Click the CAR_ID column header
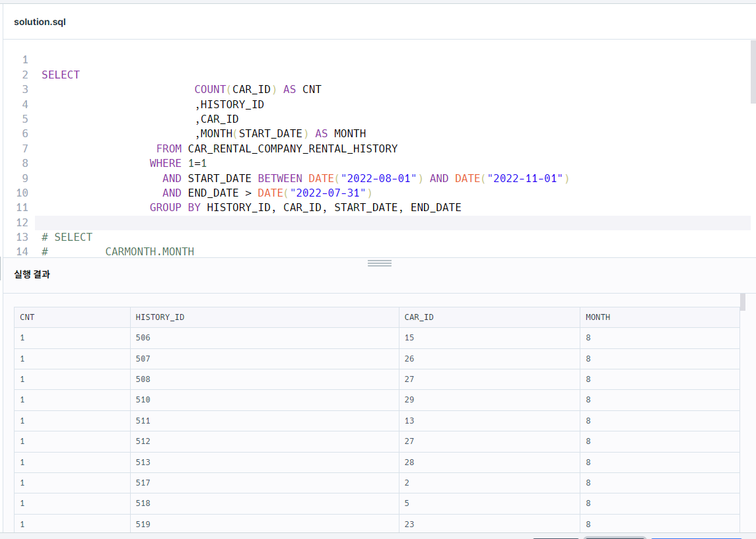 [489, 317]
